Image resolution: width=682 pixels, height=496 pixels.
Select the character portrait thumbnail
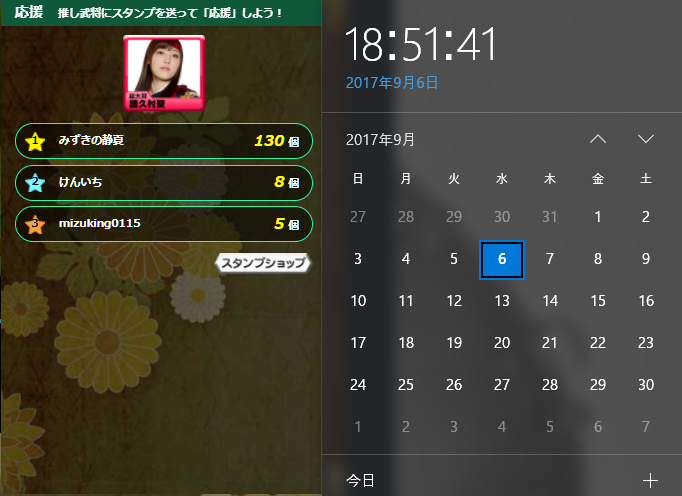[164, 73]
